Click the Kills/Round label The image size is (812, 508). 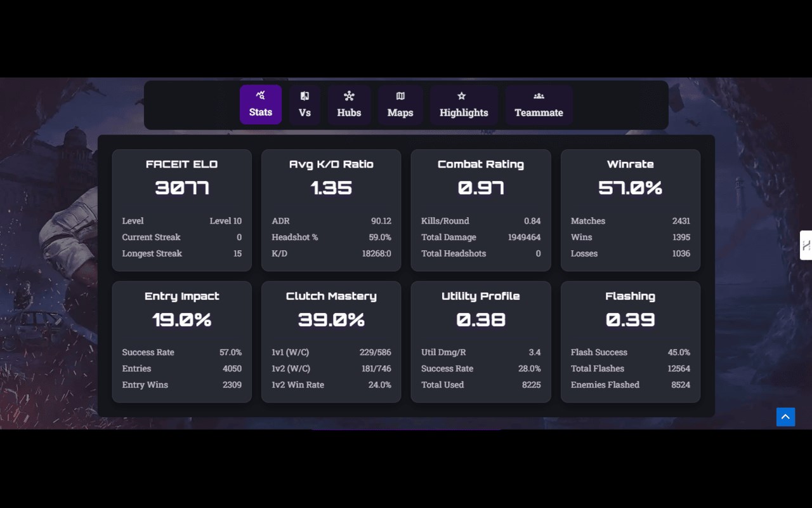coord(445,221)
